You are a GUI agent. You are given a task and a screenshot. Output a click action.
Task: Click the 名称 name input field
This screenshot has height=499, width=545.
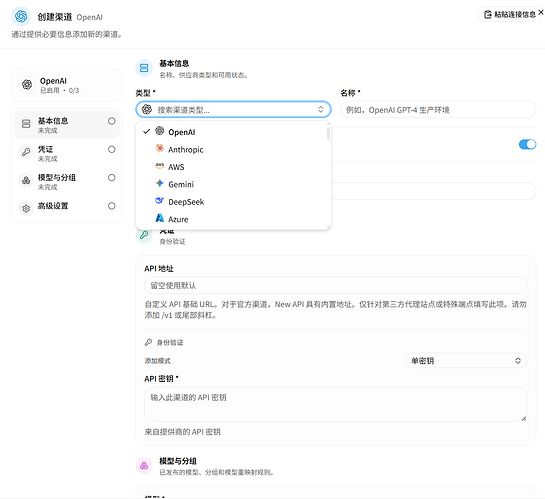click(438, 110)
